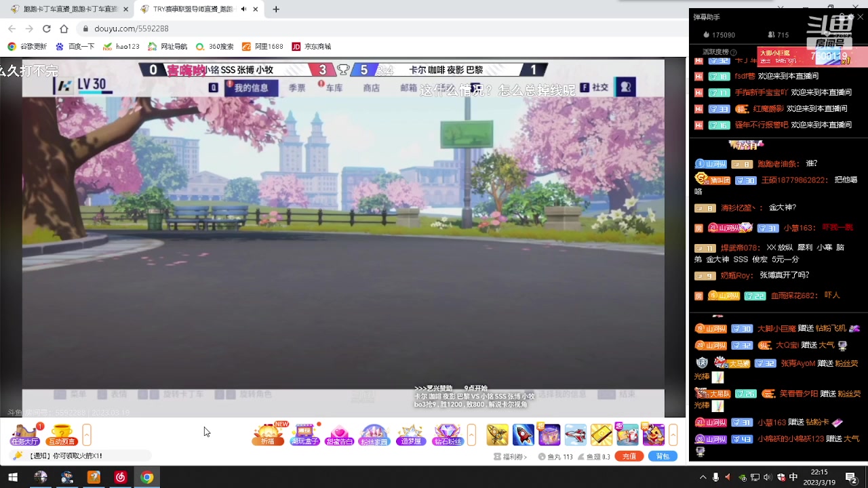This screenshot has width=868, height=488.
Task: Go to the browser home page
Action: (x=64, y=28)
